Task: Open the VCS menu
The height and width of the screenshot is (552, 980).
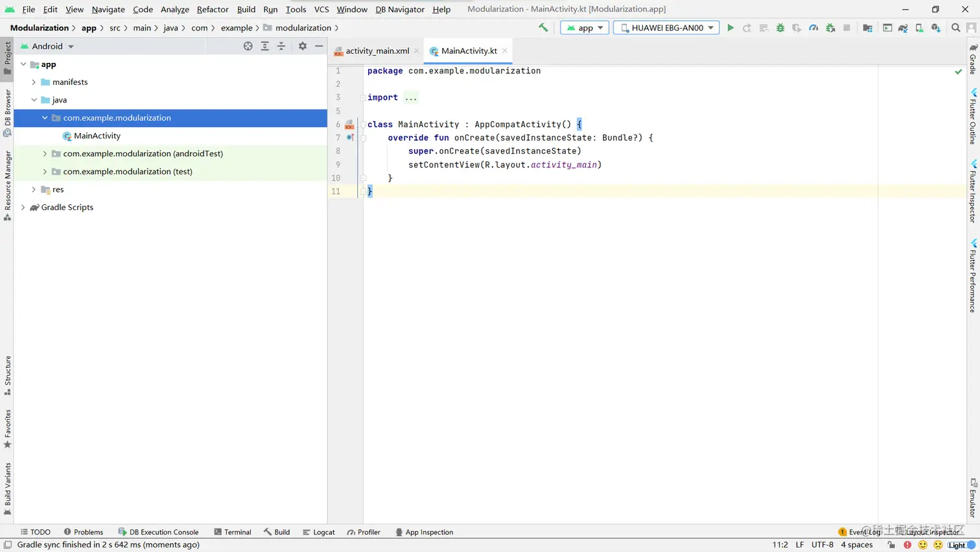Action: click(x=321, y=9)
